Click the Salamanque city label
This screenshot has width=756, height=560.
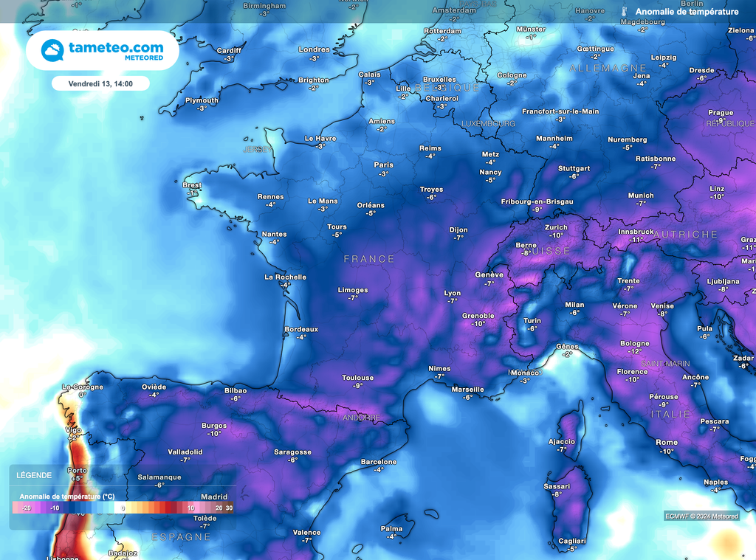(159, 477)
